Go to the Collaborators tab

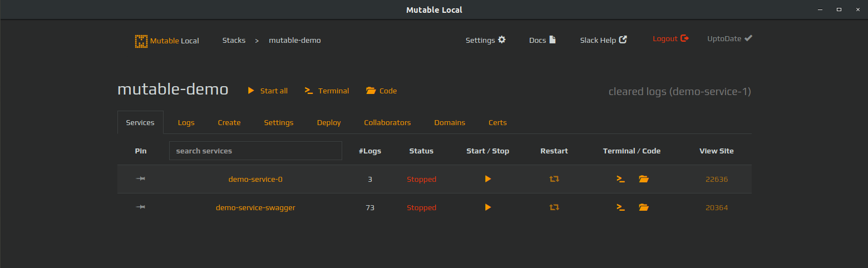pos(387,122)
